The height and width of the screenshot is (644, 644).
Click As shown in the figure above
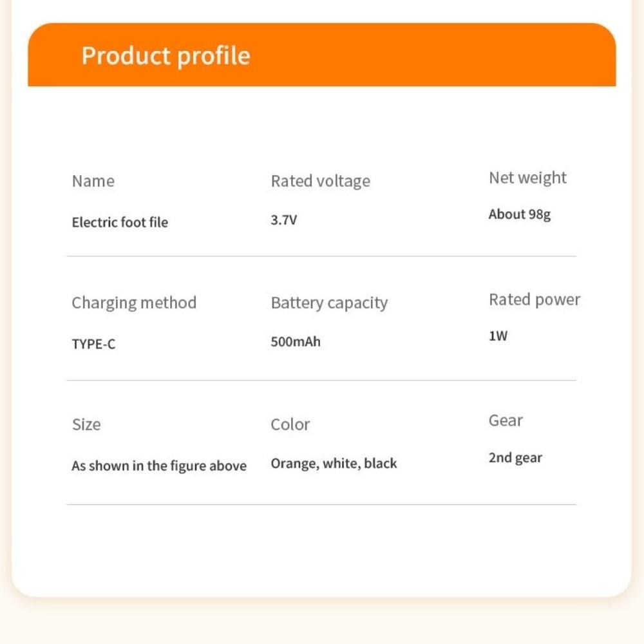159,466
